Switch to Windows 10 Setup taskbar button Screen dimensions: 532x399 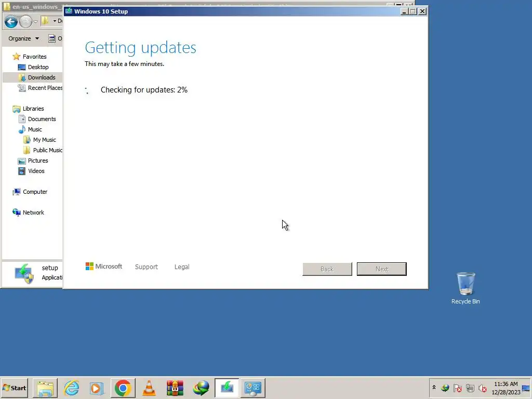227,388
